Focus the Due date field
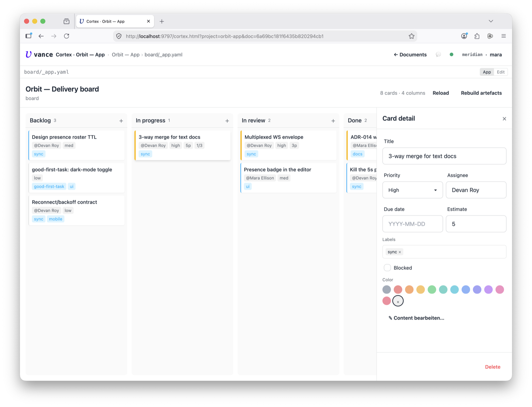The height and width of the screenshot is (407, 532). [x=413, y=224]
